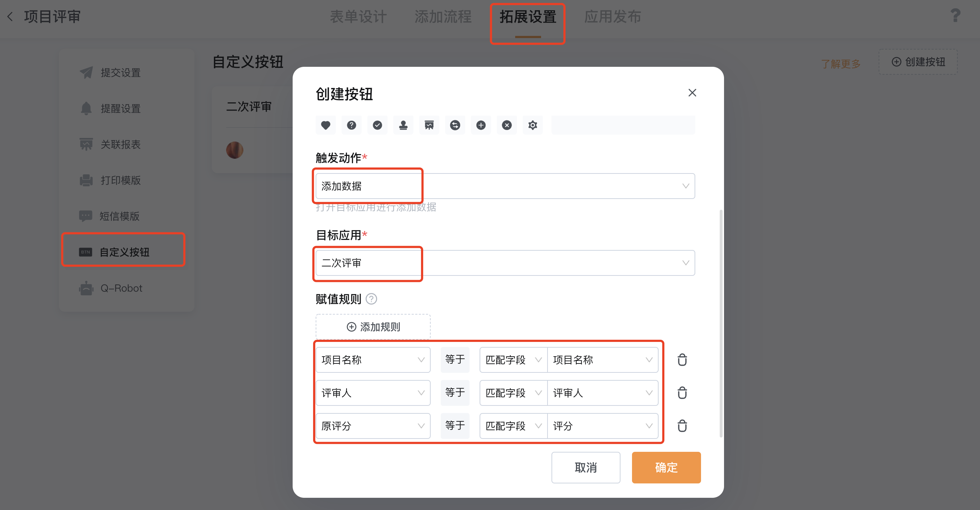Viewport: 980px width, 510px height.
Task: Click 取消 button
Action: point(586,467)
